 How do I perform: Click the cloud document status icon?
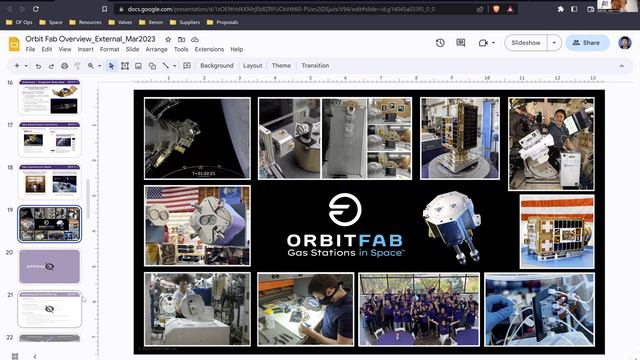pos(195,40)
